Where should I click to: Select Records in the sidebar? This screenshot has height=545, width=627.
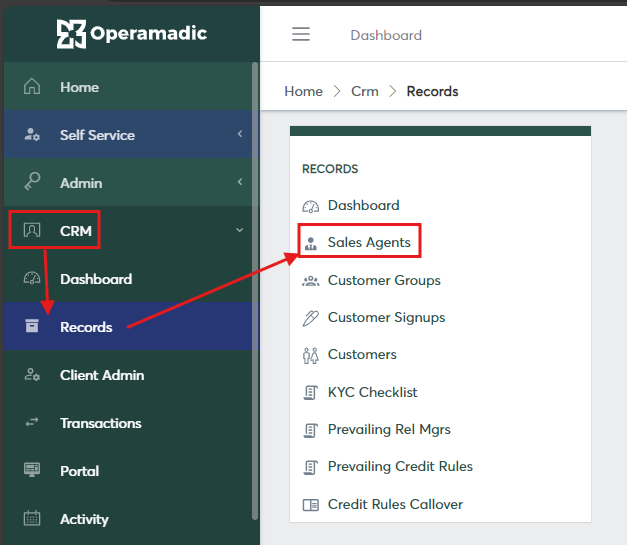pos(132,326)
